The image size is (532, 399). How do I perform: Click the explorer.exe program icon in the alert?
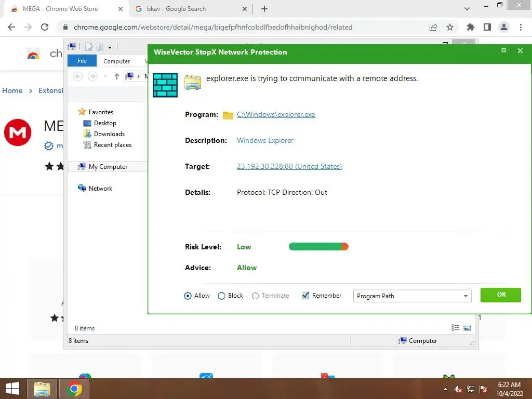tap(193, 83)
